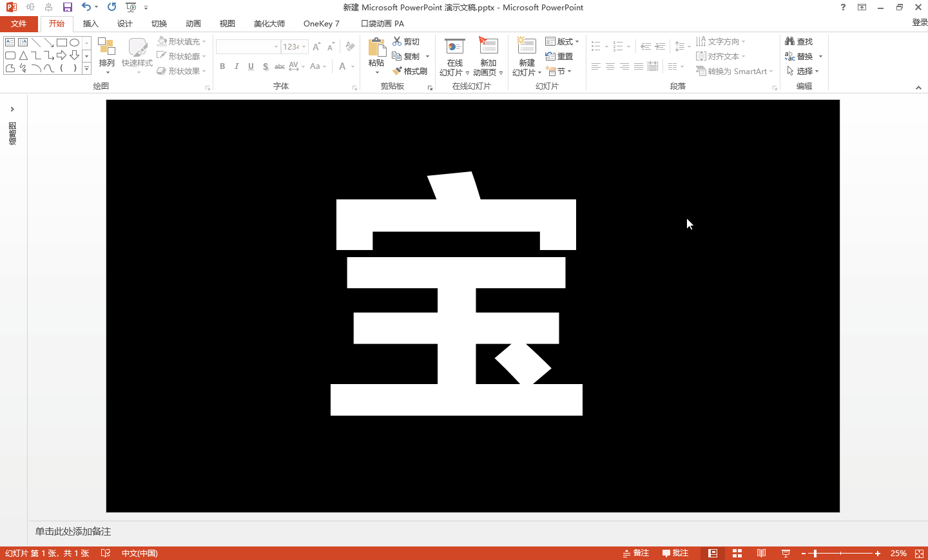
Task: Switch to reading view icon
Action: pos(761,553)
